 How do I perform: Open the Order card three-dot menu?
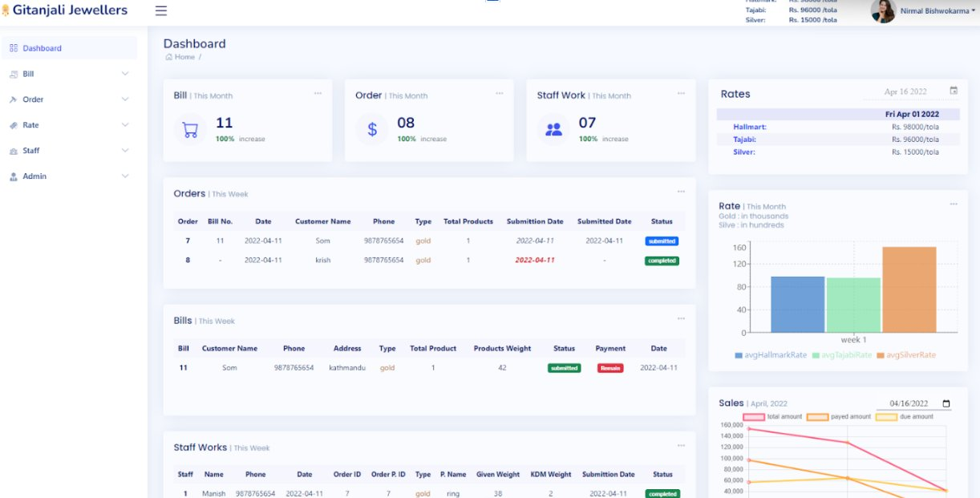coord(500,93)
